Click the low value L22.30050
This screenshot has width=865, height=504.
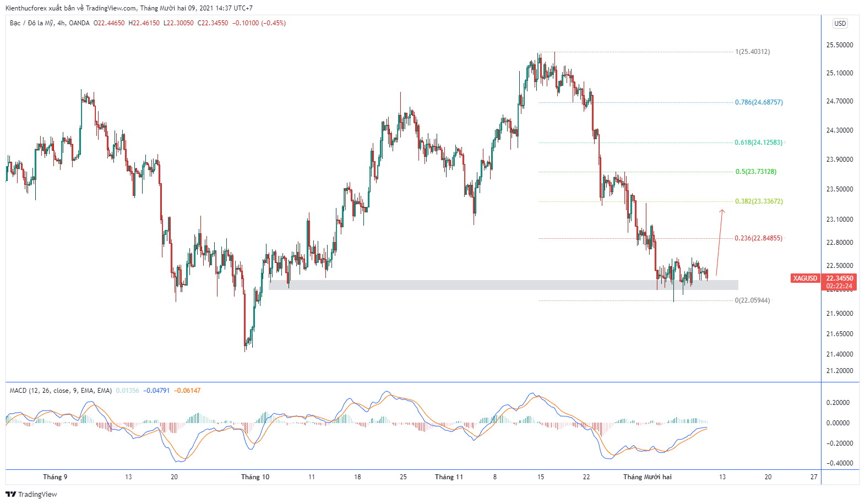click(x=178, y=23)
